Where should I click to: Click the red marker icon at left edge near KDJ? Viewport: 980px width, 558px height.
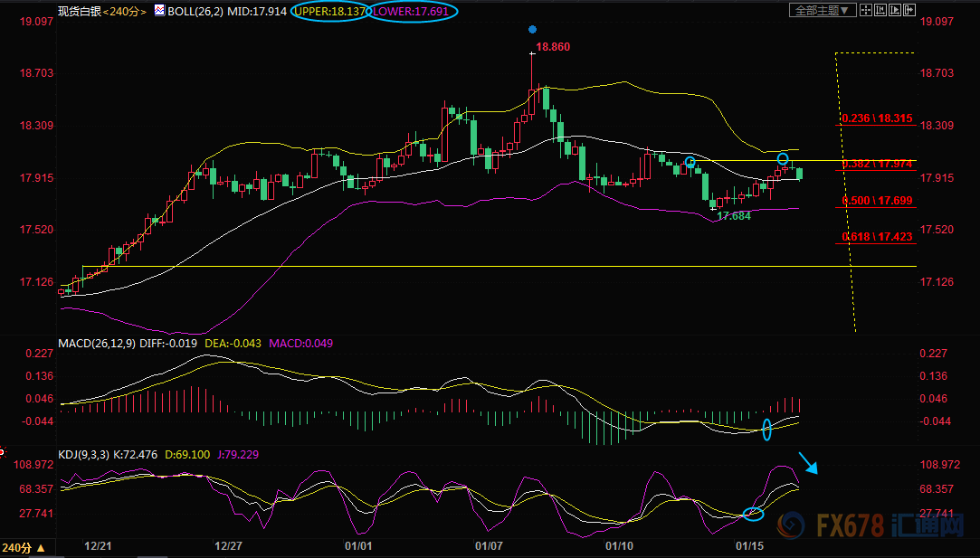[3, 450]
